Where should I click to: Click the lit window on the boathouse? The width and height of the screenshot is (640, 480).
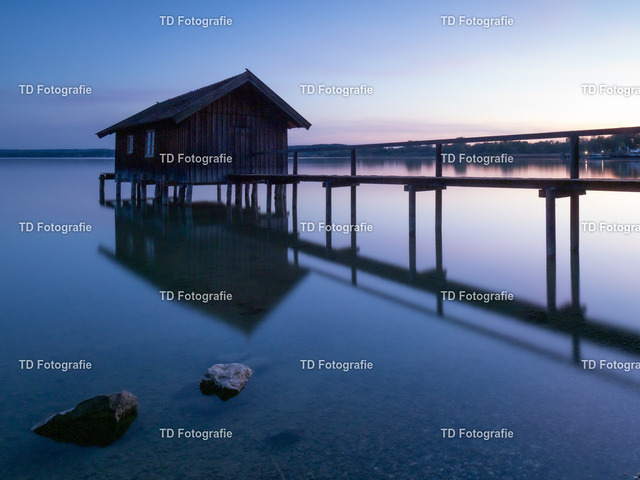click(150, 143)
